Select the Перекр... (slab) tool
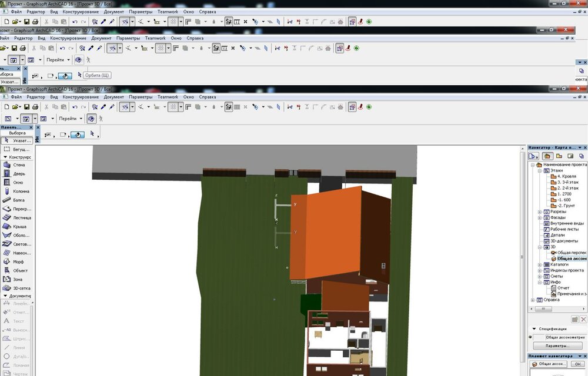The height and width of the screenshot is (376, 588). (16, 209)
